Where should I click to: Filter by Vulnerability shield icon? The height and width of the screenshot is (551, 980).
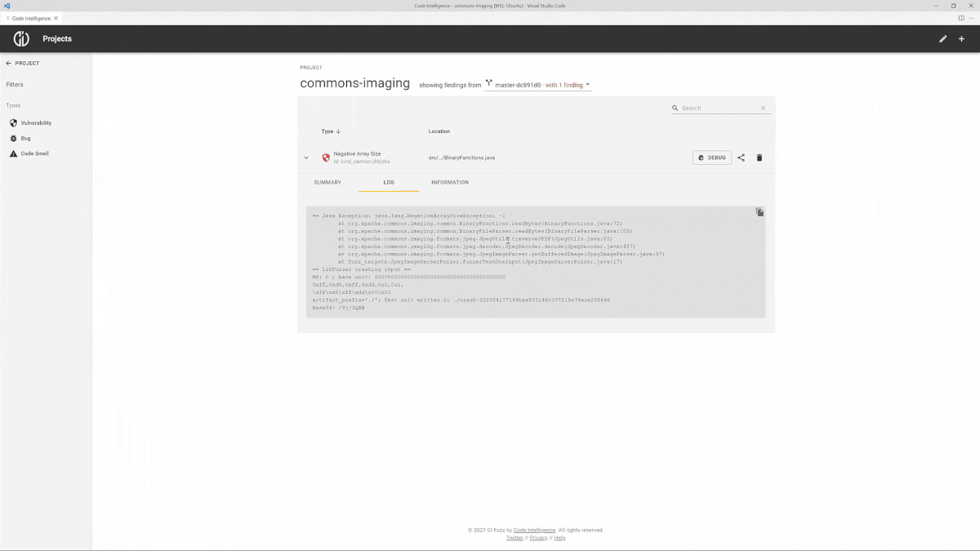pos(13,122)
